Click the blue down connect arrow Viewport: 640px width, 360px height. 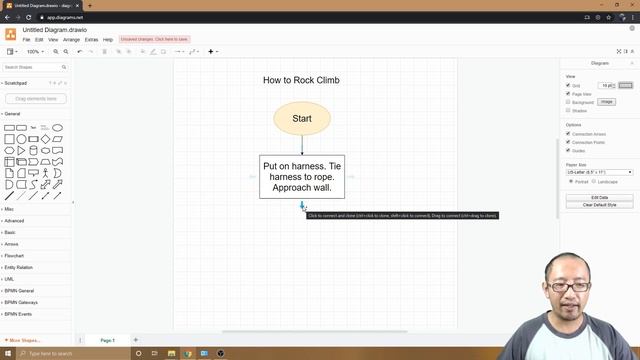coord(302,204)
